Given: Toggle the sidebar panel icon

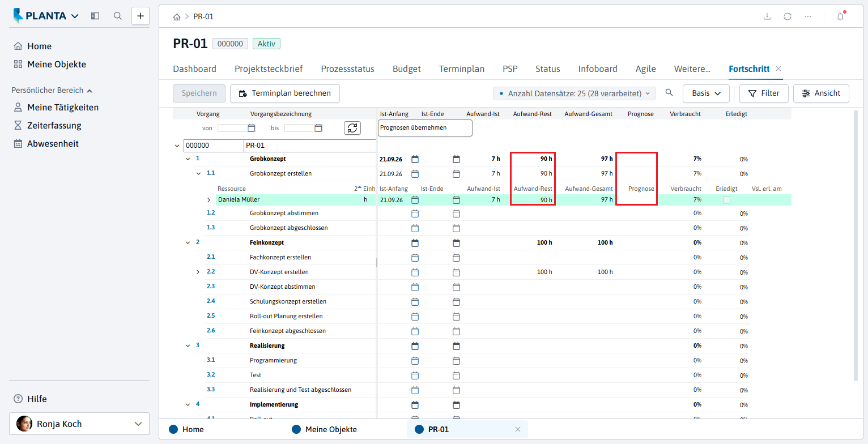Looking at the screenshot, I should (x=95, y=16).
